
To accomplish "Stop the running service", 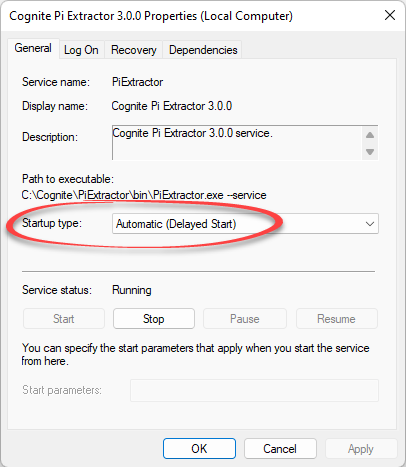I will point(154,319).
